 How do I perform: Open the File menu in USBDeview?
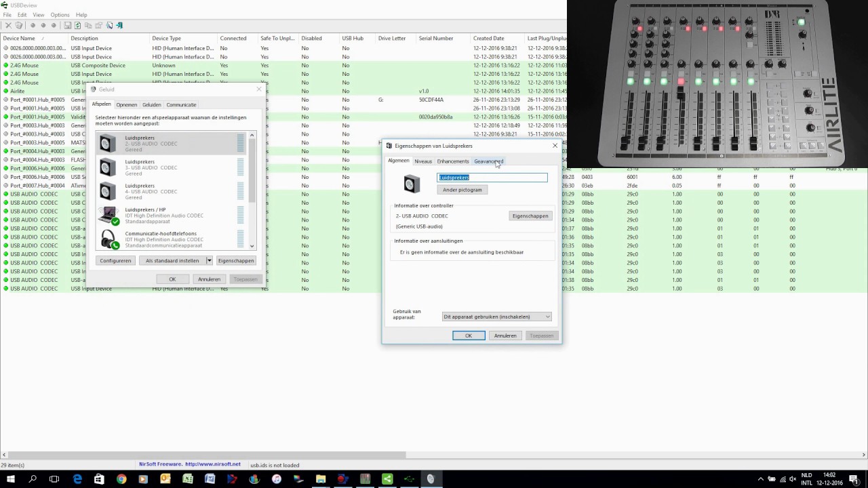pos(7,14)
